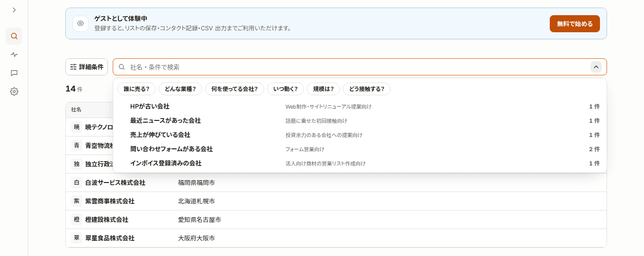This screenshot has height=256, width=644.
Task: Click 大阪府大阪市 location cell
Action: [x=197, y=238]
